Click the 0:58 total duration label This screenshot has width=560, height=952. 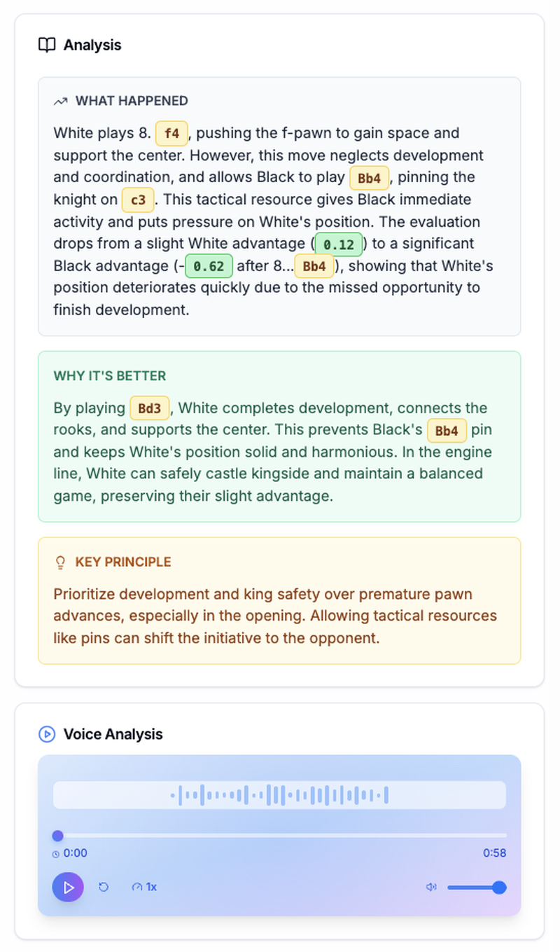494,853
